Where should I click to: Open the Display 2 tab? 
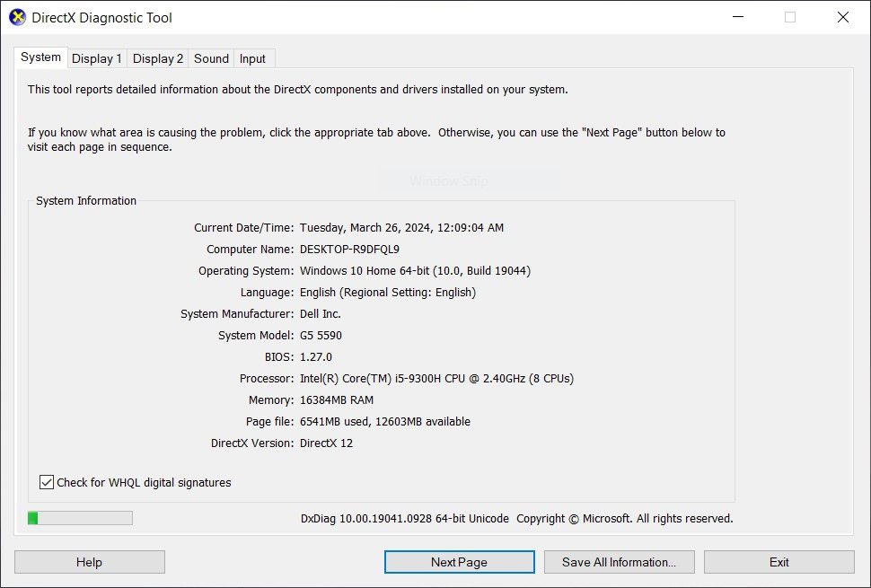[158, 58]
